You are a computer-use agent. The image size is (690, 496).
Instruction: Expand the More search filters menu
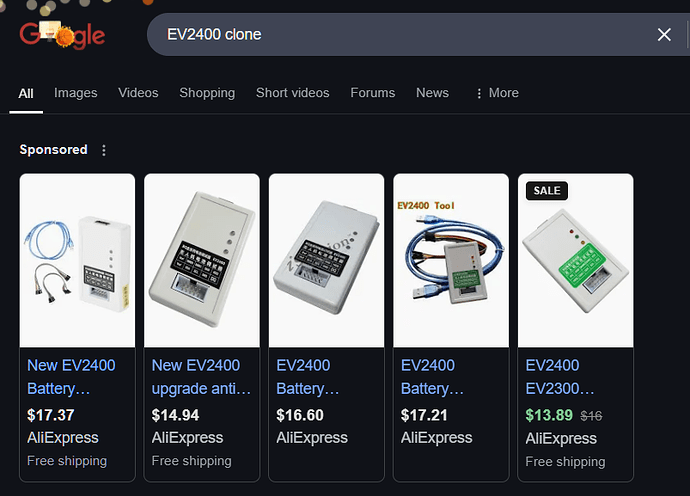point(496,93)
